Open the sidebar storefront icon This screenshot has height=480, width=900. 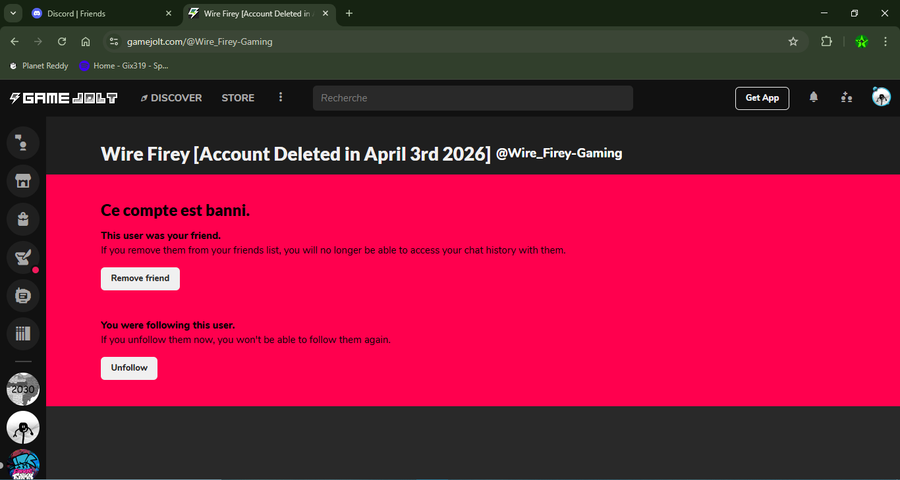coord(23,181)
